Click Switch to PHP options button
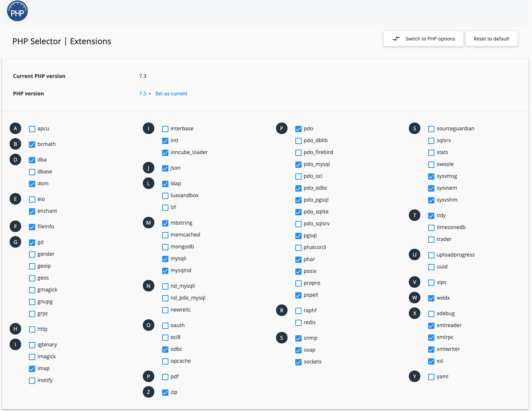The width and height of the screenshot is (532, 411). tap(423, 39)
